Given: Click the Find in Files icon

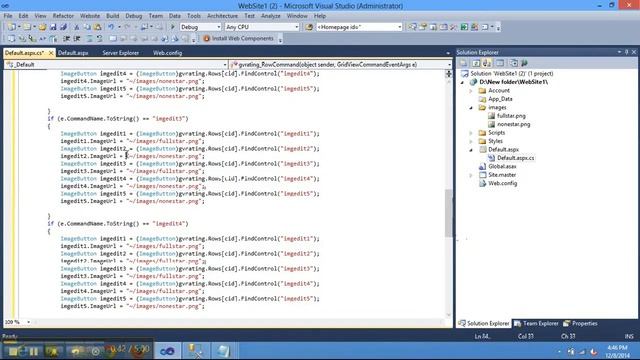Looking at the screenshot, I should coord(309,27).
